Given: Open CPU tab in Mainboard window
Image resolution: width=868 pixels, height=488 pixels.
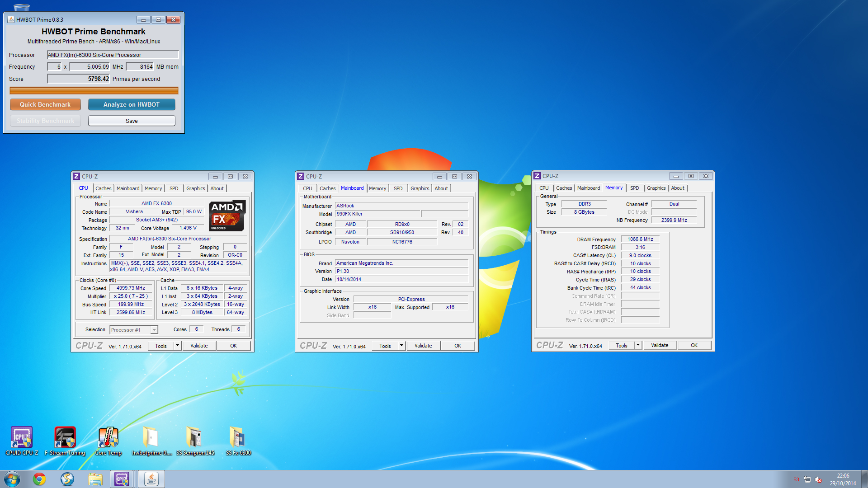Looking at the screenshot, I should [307, 188].
